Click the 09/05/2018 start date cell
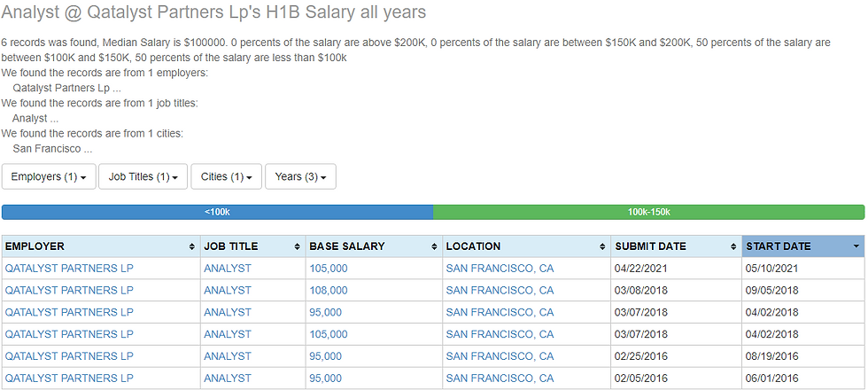Image resolution: width=868 pixels, height=390 pixels. (803, 291)
